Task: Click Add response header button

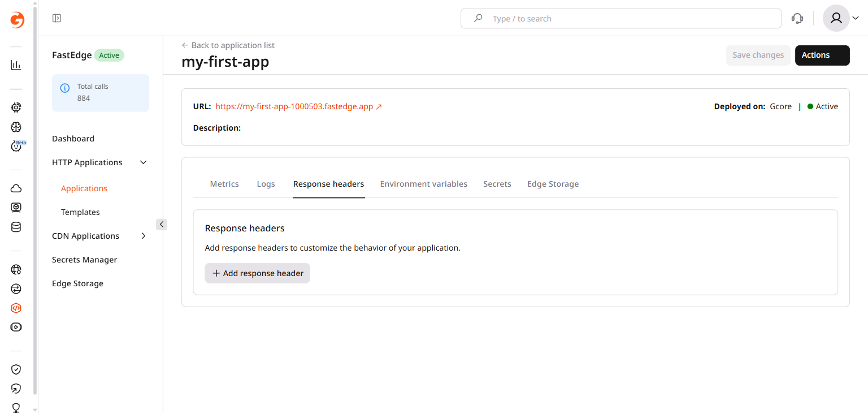Action: click(x=257, y=273)
